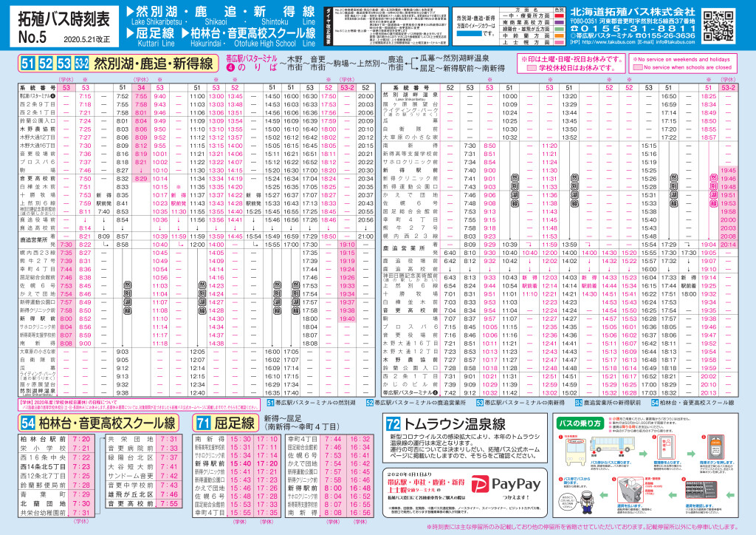The width and height of the screenshot is (756, 535).
Task: Click the 71 badge of 屈足線
Action: tap(203, 423)
